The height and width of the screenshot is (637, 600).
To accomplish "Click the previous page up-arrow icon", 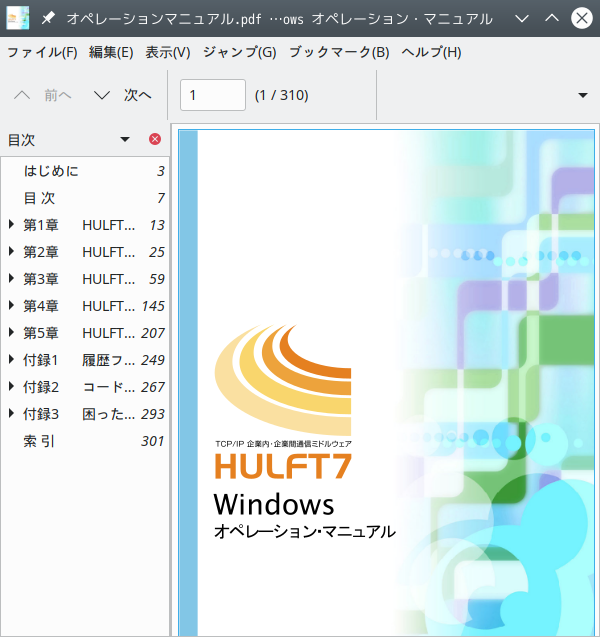I will tap(22, 95).
